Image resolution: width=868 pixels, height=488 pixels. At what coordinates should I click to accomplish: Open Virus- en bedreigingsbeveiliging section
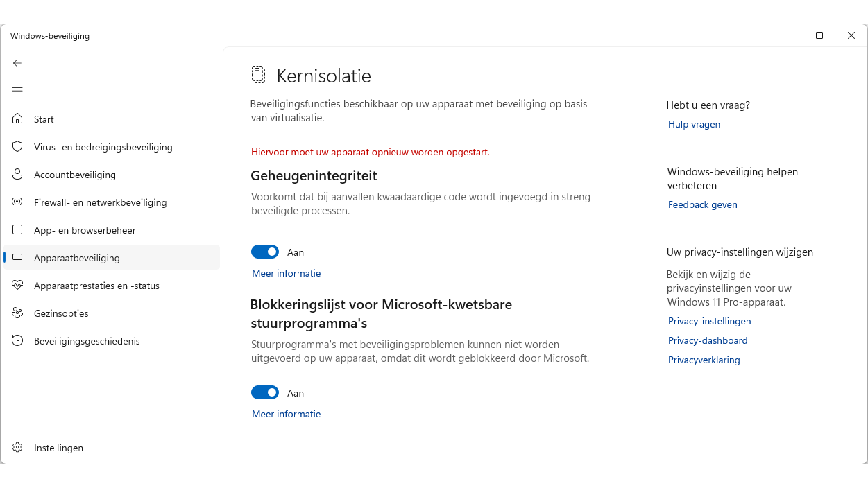click(x=103, y=147)
